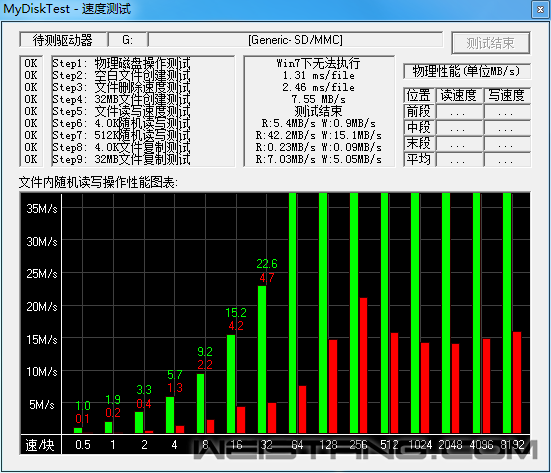
Task: Click the 物理性能(单位MB/s) header
Action: 466,71
